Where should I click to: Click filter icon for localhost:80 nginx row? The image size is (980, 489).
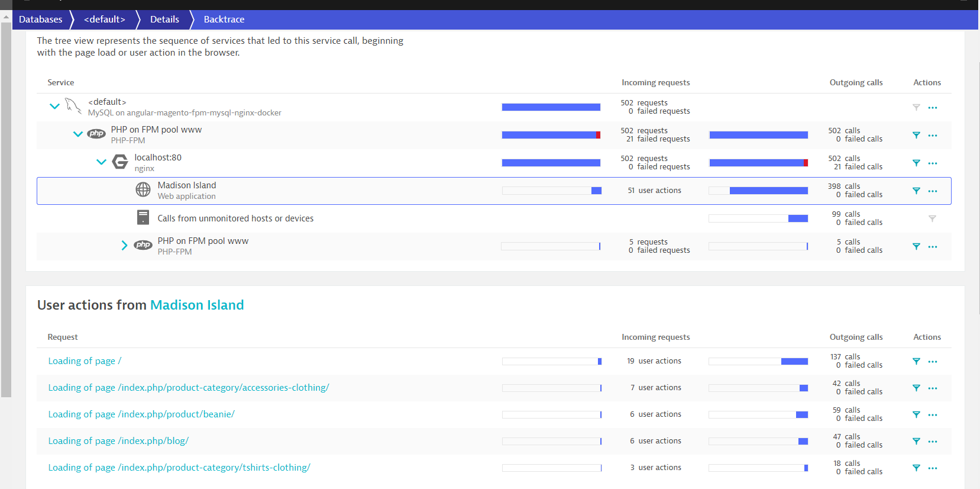pyautogui.click(x=916, y=163)
